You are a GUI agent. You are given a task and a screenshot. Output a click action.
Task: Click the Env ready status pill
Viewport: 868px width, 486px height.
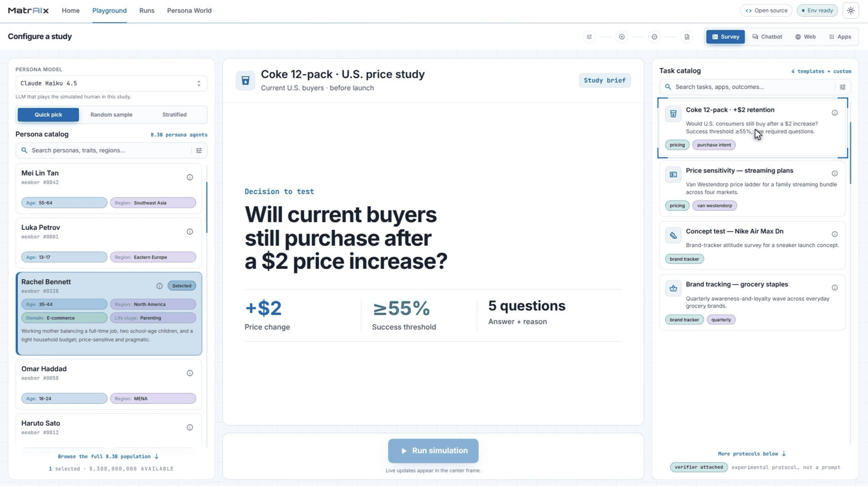coord(817,11)
